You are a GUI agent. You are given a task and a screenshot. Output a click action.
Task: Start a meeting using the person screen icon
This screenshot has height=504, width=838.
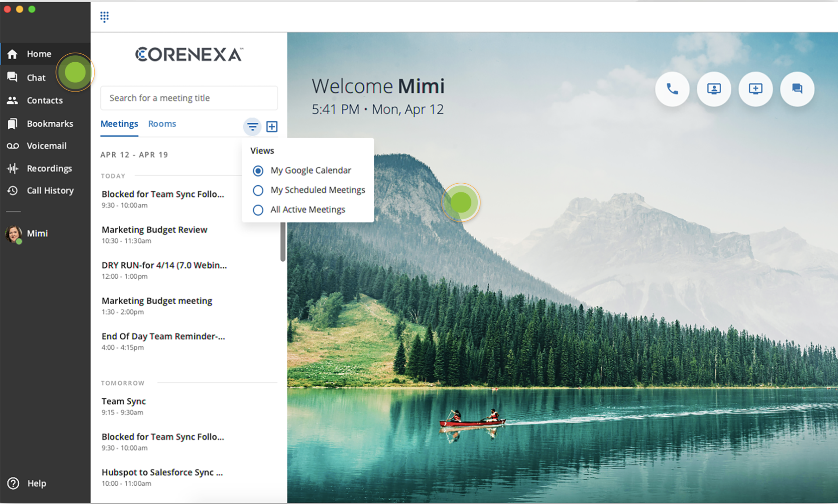[714, 89]
